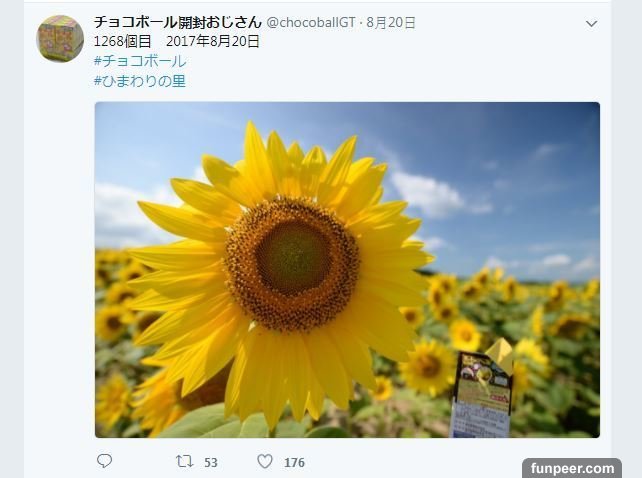This screenshot has width=642, height=478.
Task: Open the #ひまわりの里 hashtag
Action: point(140,81)
